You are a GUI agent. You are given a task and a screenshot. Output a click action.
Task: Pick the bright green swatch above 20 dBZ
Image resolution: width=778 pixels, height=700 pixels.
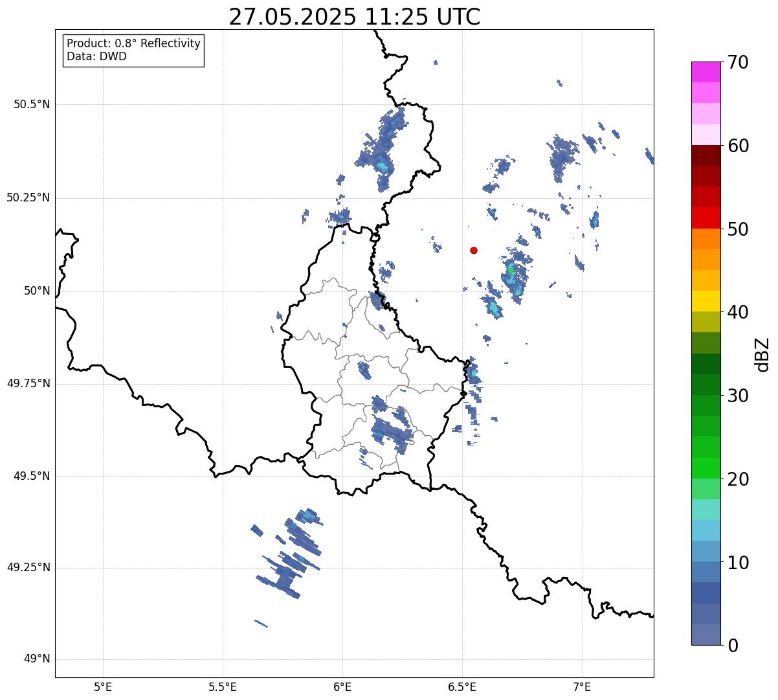(x=706, y=468)
